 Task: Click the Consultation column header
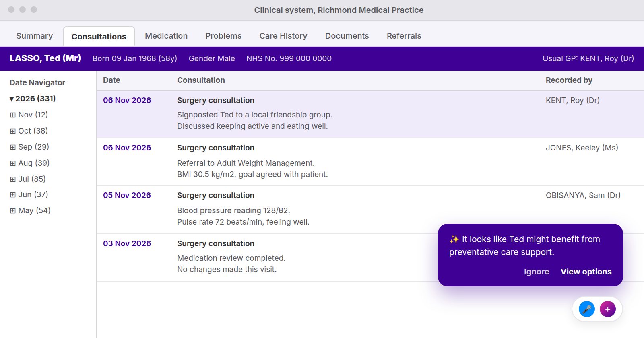click(201, 80)
